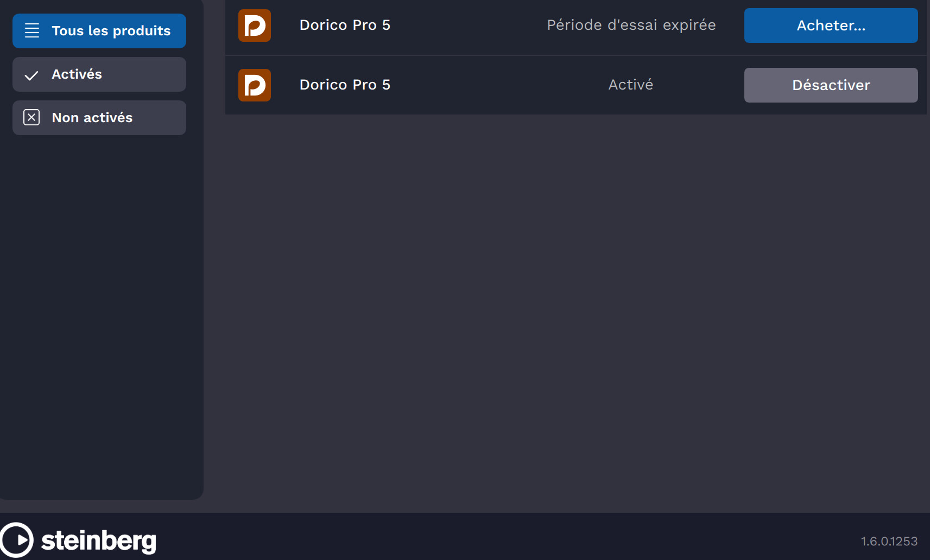The width and height of the screenshot is (930, 560).
Task: Click the version number 1.6.0.1253
Action: click(889, 541)
